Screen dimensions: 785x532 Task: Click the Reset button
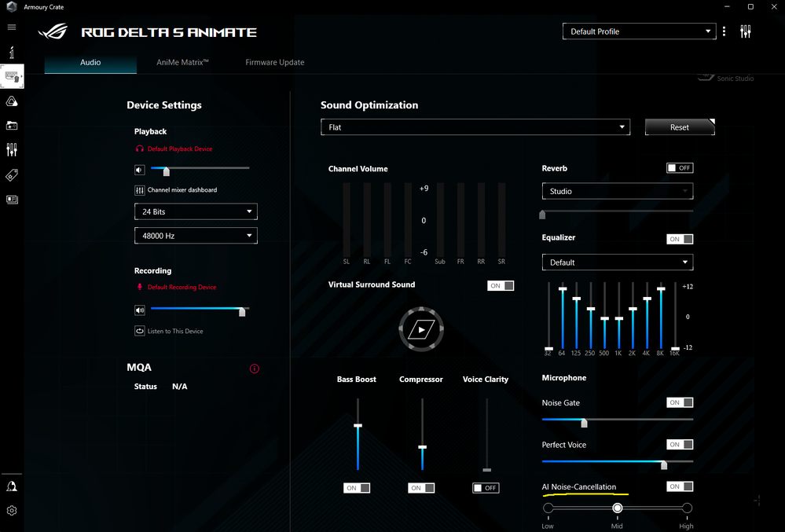[680, 127]
